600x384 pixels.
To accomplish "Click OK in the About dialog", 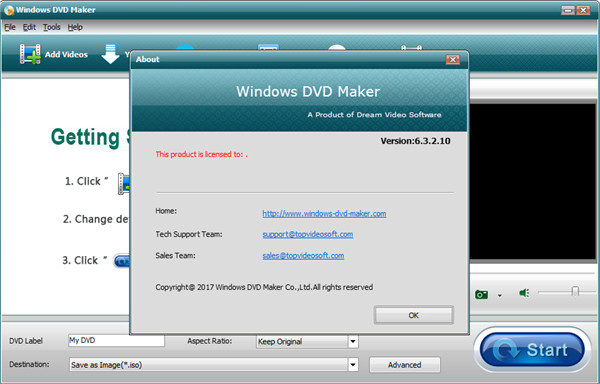I will 414,315.
